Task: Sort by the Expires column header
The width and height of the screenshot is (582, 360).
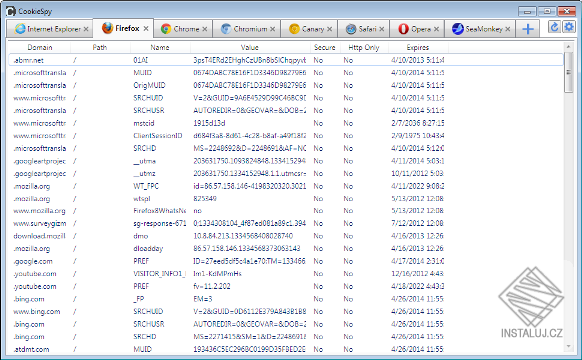Action: [x=418, y=48]
